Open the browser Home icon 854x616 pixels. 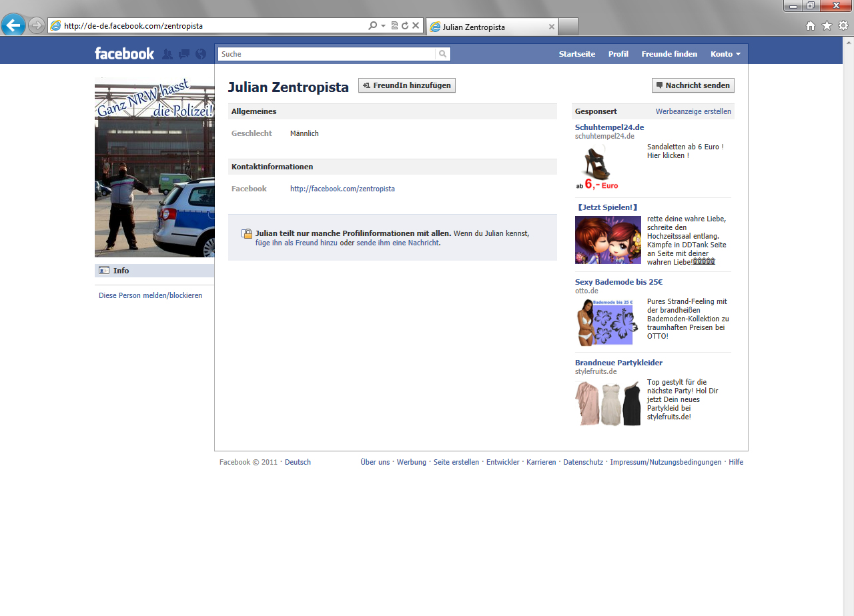pos(811,26)
